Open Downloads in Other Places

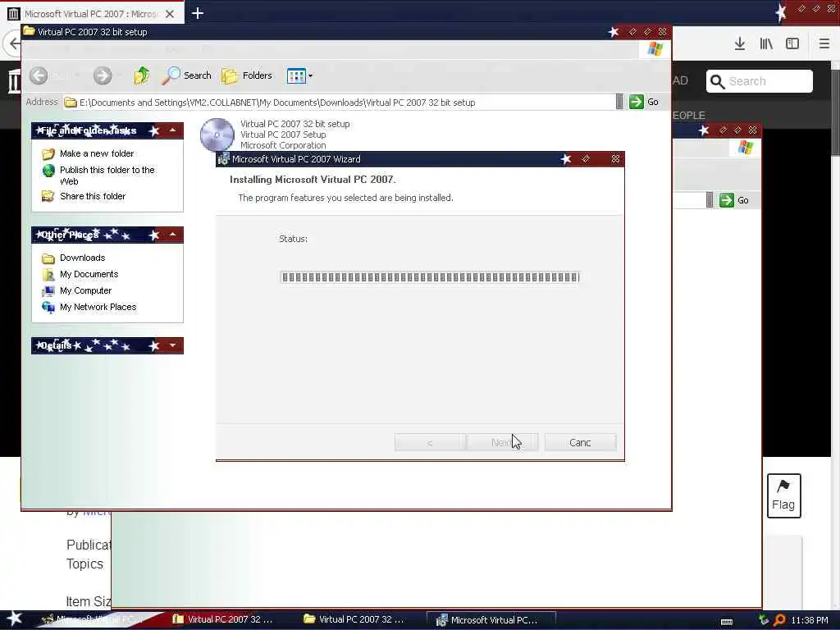click(83, 258)
